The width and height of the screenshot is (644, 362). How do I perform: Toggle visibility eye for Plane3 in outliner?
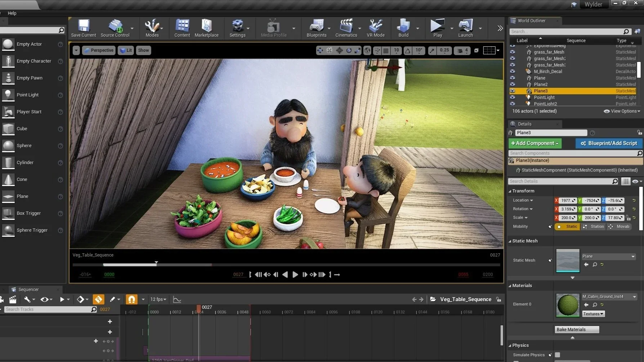pos(513,91)
